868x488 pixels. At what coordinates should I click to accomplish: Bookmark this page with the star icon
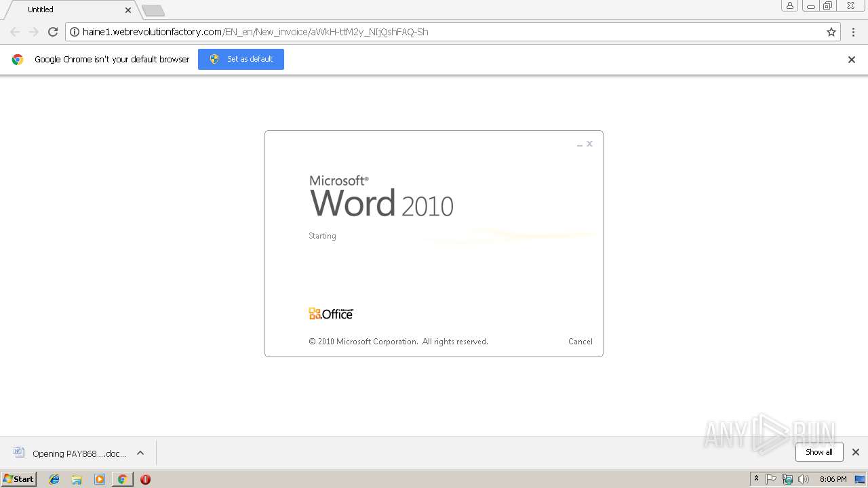point(831,32)
